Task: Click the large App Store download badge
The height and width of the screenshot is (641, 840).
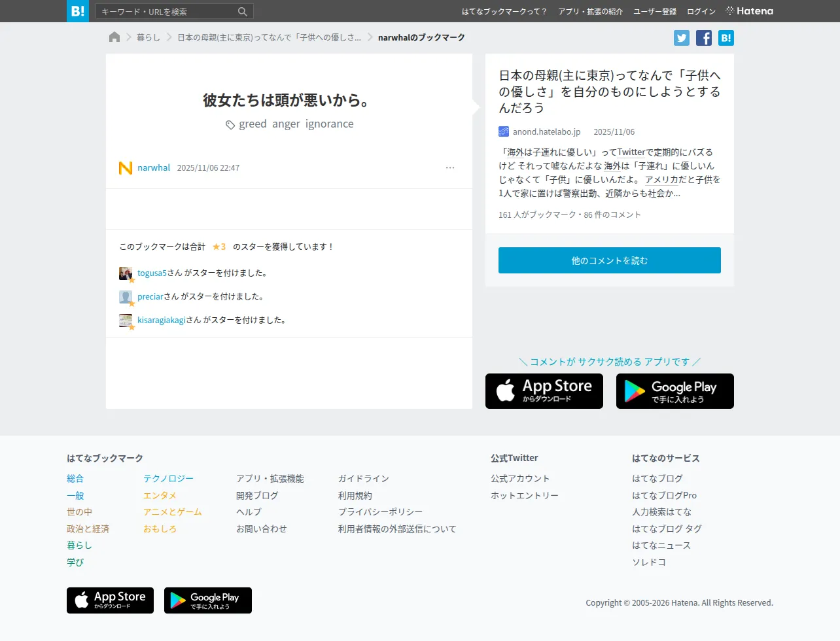Action: pos(544,391)
